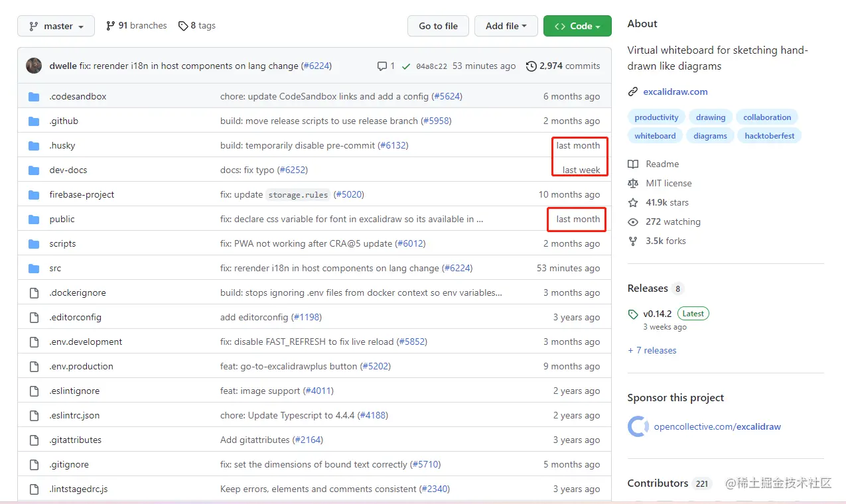Click the Go to file button

pyautogui.click(x=438, y=26)
